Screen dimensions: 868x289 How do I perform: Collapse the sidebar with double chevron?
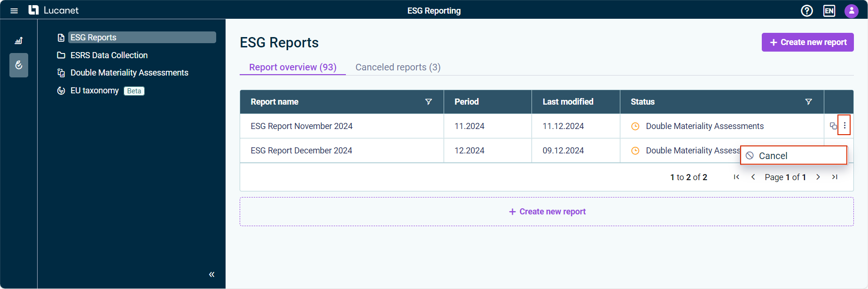[x=212, y=274]
